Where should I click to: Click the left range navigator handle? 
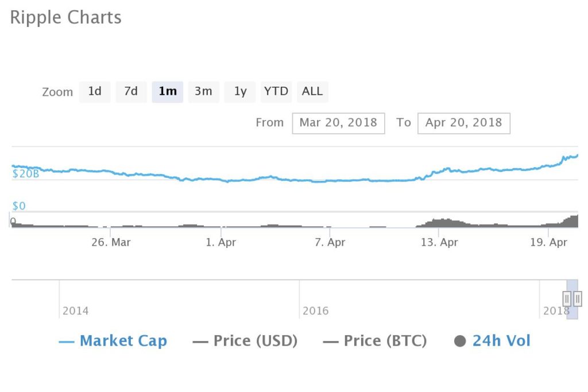(x=566, y=298)
